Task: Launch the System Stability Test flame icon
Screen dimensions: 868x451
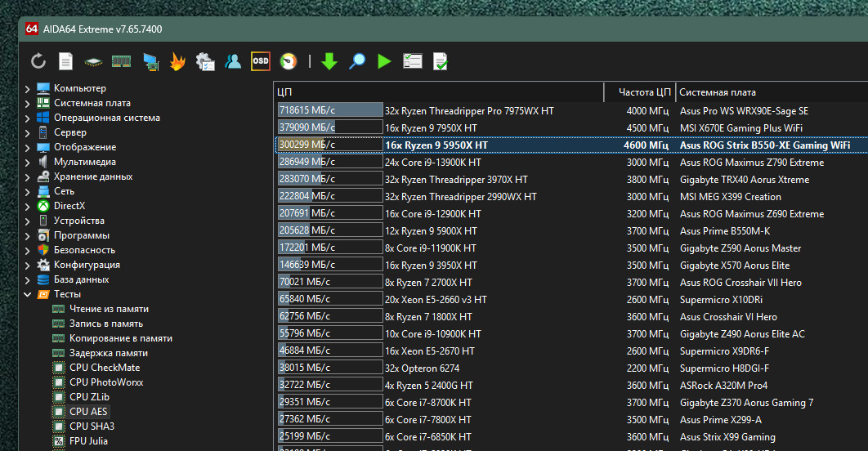Action: tap(177, 61)
